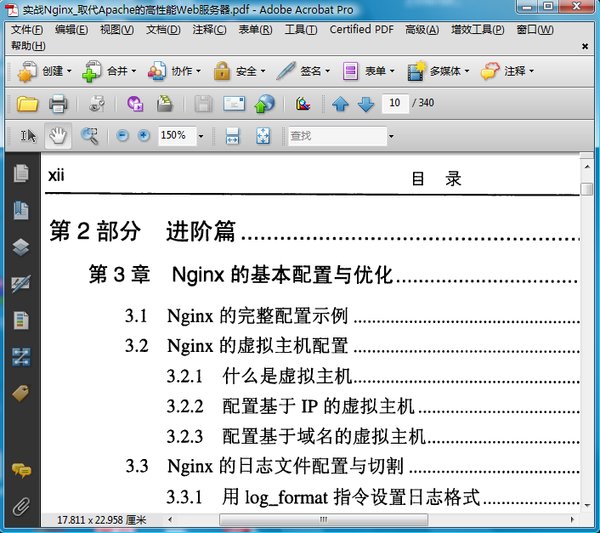Screen dimensions: 600x533
Task: Click contents entry 3.2.1 什么是虚拟主机
Action: (x=259, y=376)
